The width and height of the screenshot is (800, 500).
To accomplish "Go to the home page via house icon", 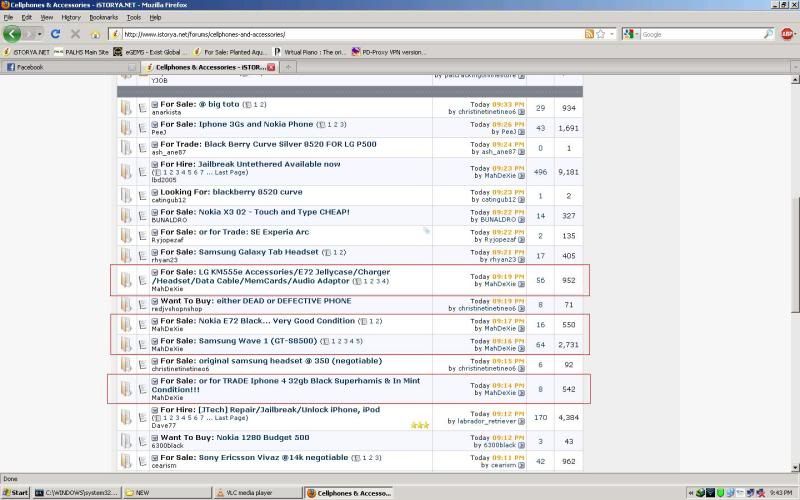I will [x=95, y=34].
